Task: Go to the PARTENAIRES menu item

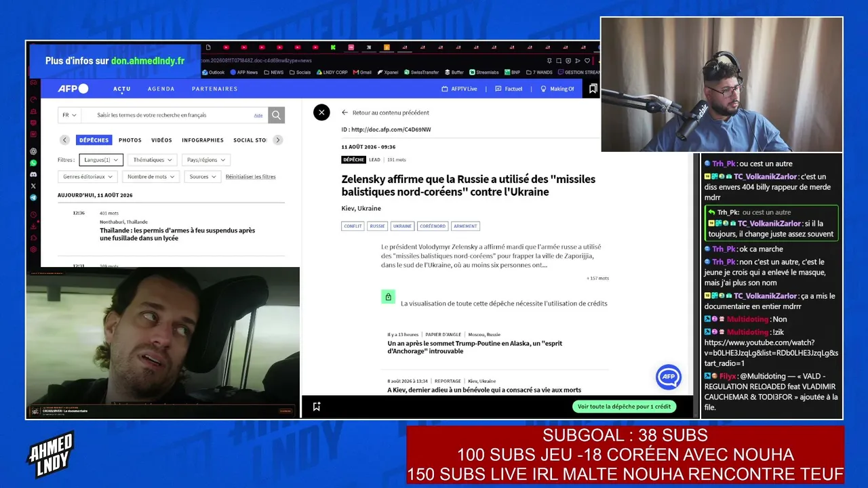Action: point(215,89)
